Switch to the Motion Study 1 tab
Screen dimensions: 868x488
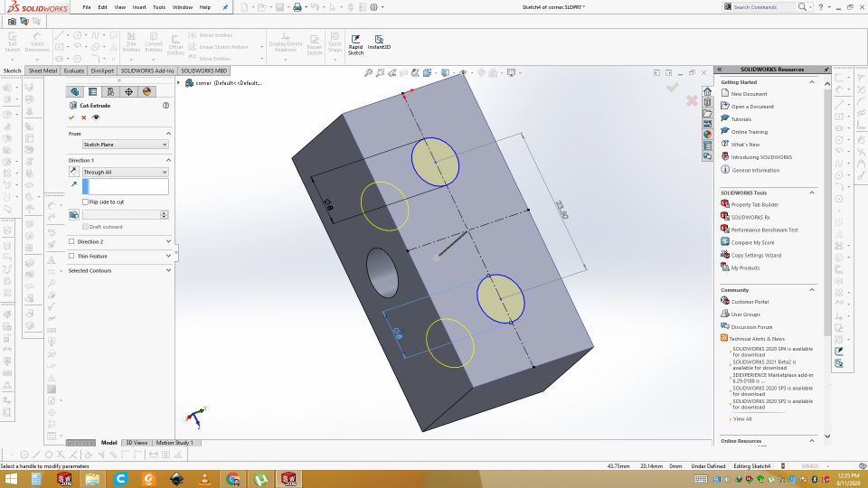[x=175, y=443]
